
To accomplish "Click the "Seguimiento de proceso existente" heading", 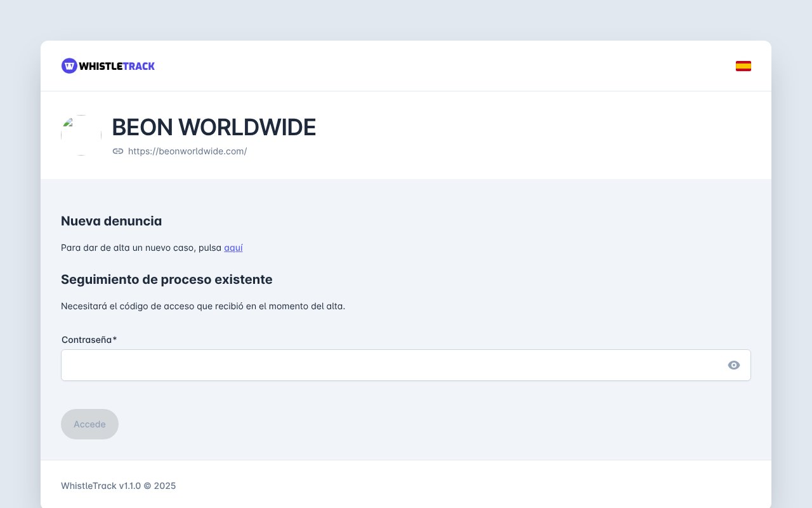I will (166, 279).
